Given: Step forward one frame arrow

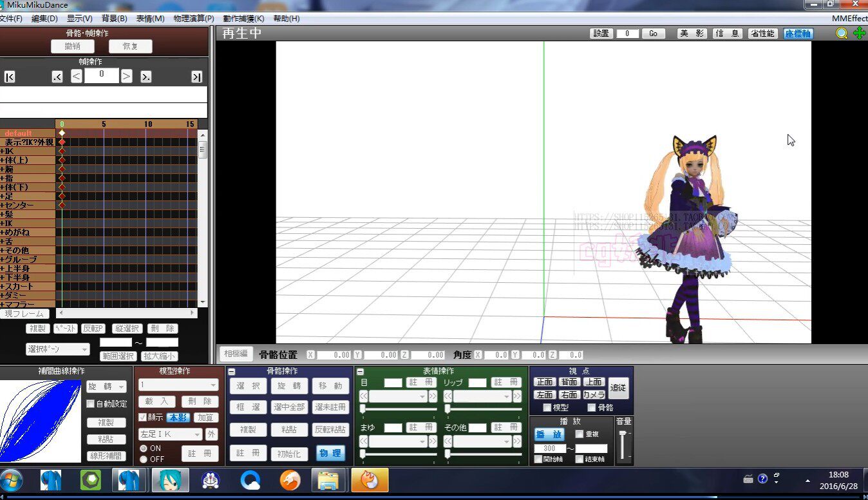Looking at the screenshot, I should (x=126, y=76).
